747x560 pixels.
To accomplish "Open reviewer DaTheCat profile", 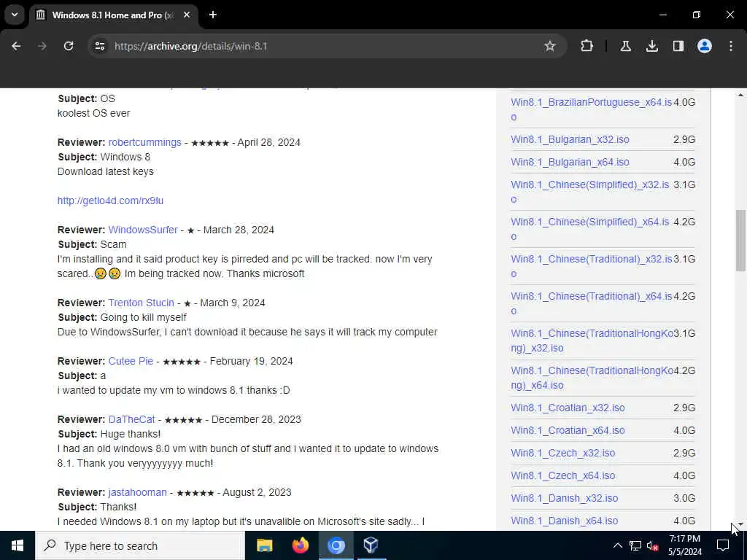I will point(131,419).
